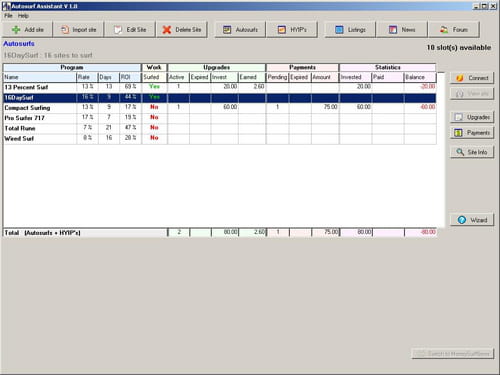Launch the Wizard button
The width and height of the screenshot is (500, 375).
point(472,220)
